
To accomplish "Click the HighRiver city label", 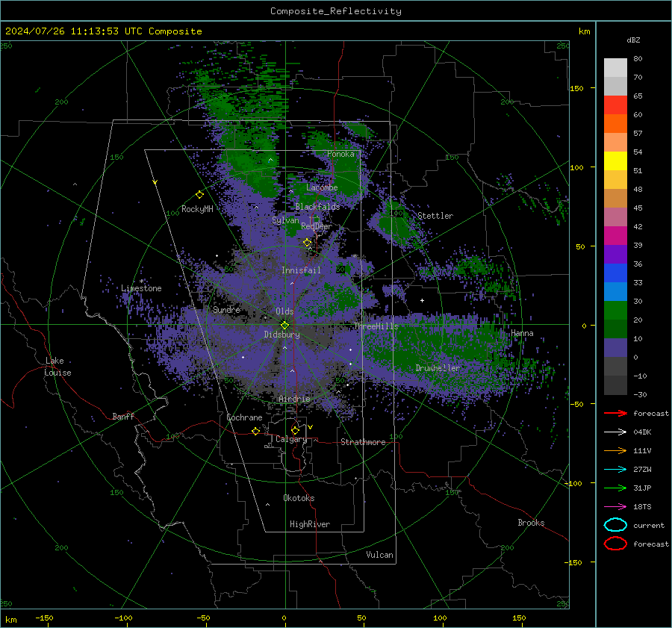I will tap(310, 524).
